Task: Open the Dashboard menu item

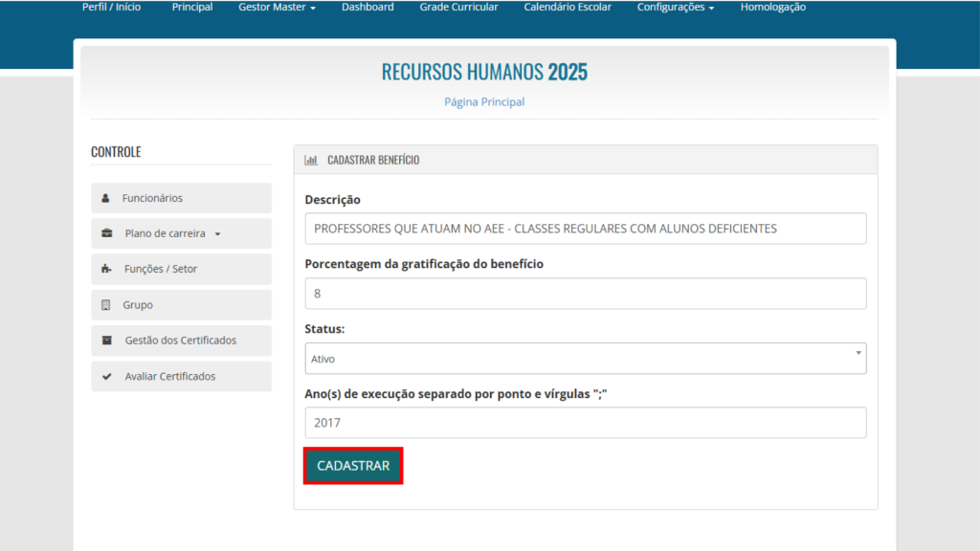Action: [x=367, y=7]
